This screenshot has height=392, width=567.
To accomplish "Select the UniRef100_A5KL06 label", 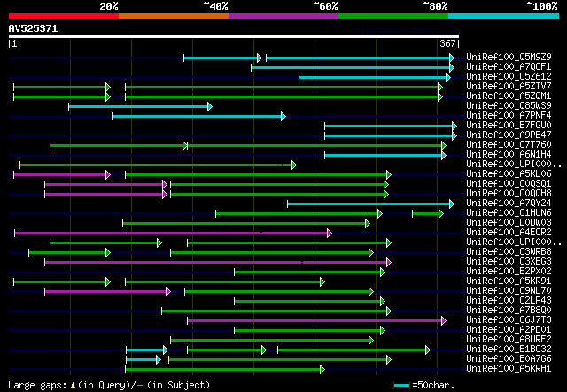I will click(x=509, y=174).
